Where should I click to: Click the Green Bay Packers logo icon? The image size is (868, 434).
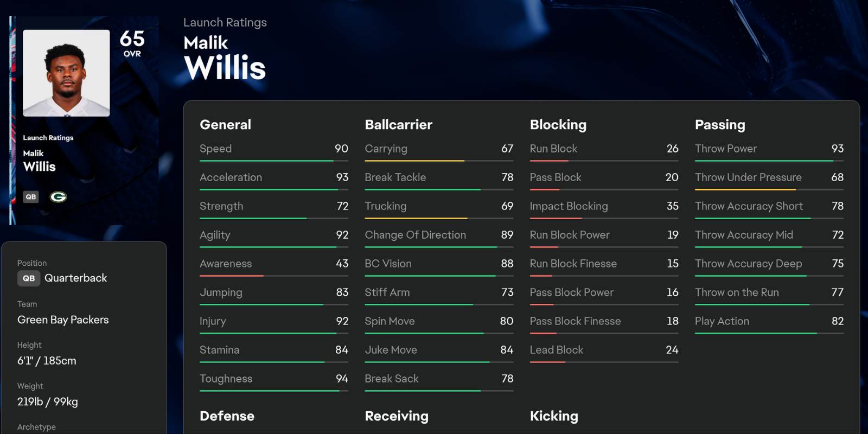click(x=58, y=197)
